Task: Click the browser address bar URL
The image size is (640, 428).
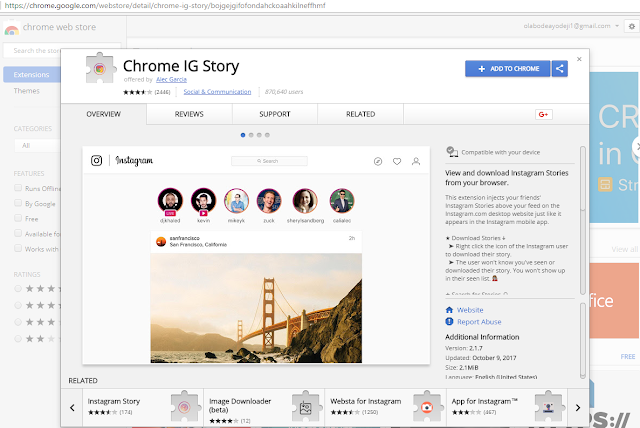Action: [165, 6]
